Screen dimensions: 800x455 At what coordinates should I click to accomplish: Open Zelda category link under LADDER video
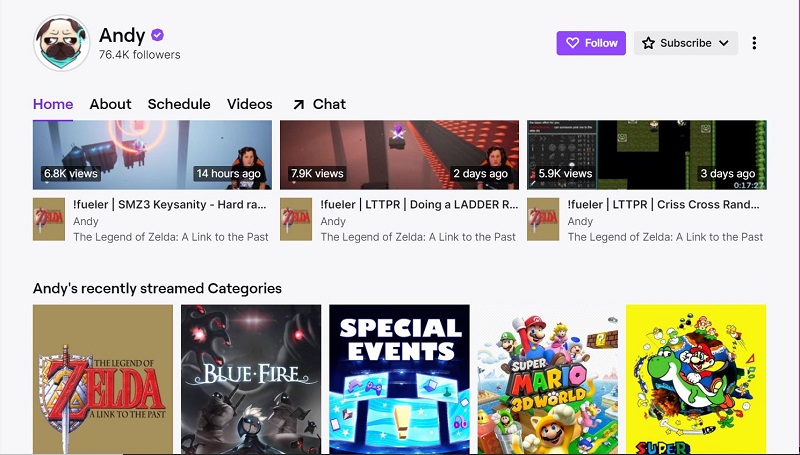coord(418,237)
